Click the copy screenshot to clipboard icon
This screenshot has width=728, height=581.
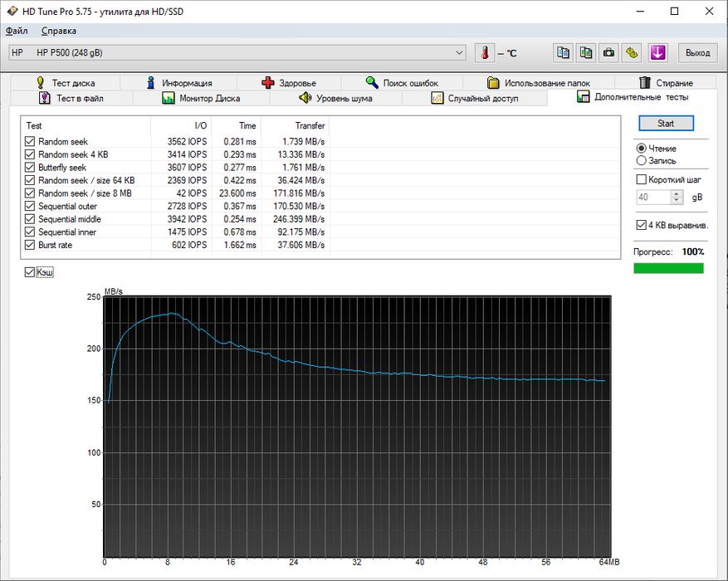(x=586, y=53)
